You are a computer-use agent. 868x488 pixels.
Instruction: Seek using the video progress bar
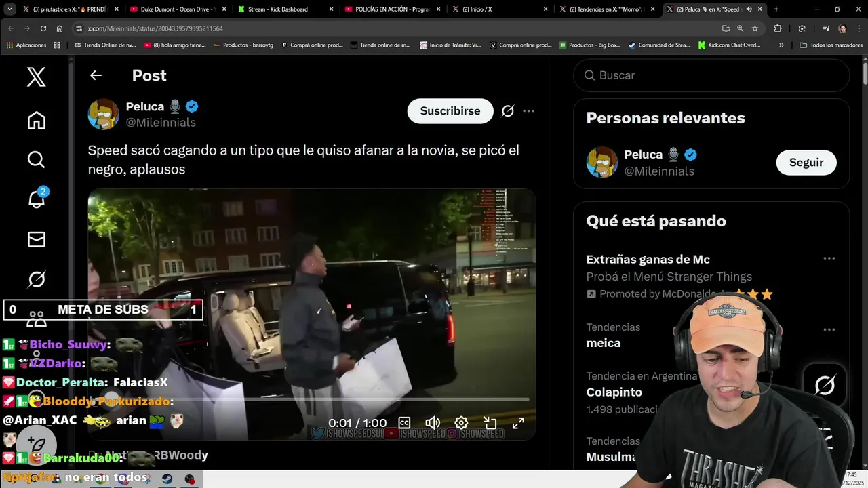click(x=312, y=399)
